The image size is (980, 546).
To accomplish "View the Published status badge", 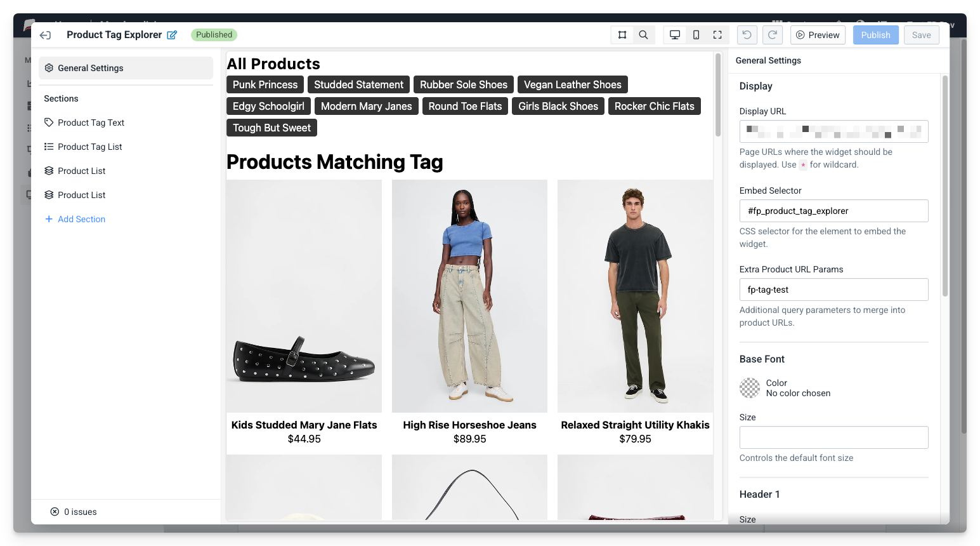I will (x=214, y=35).
